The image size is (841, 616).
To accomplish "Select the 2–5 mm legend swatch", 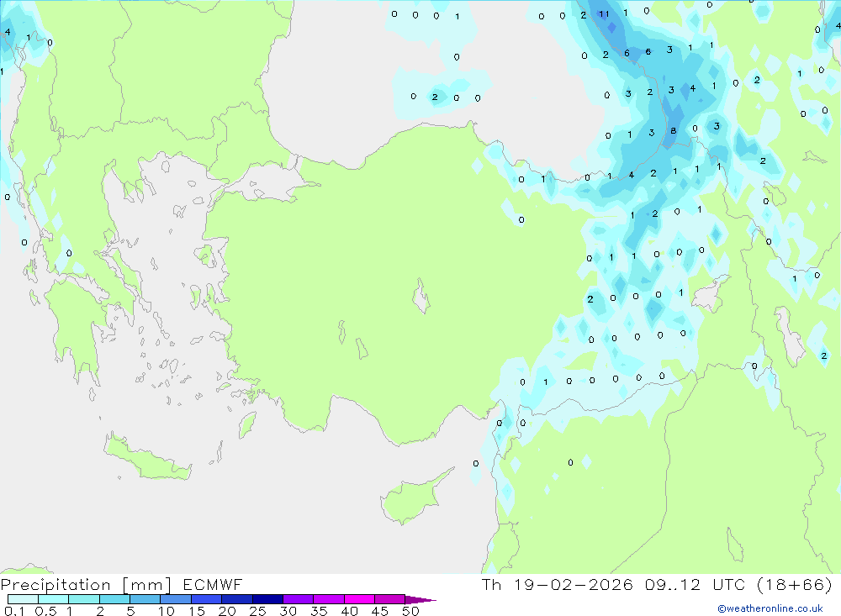I will tap(114, 599).
